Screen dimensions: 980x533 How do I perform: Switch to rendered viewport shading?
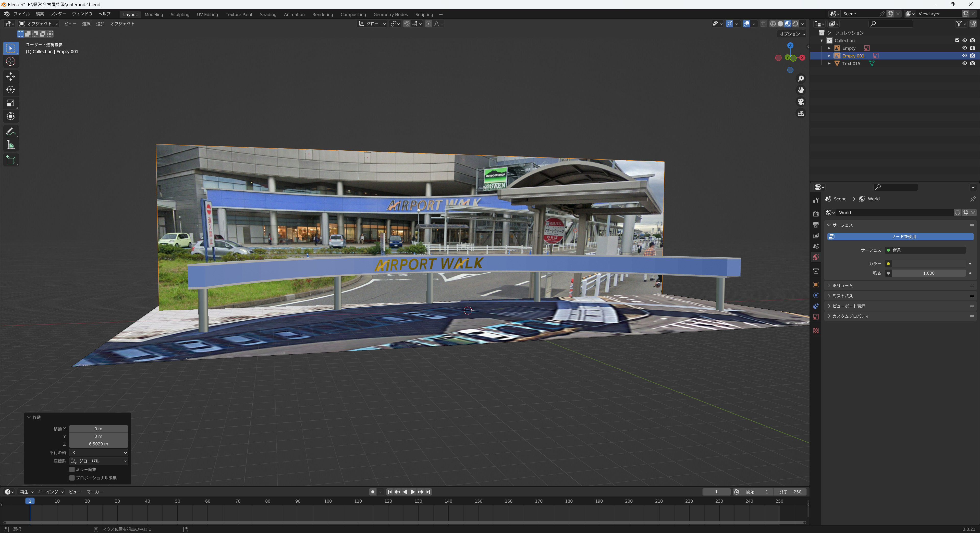pos(795,23)
